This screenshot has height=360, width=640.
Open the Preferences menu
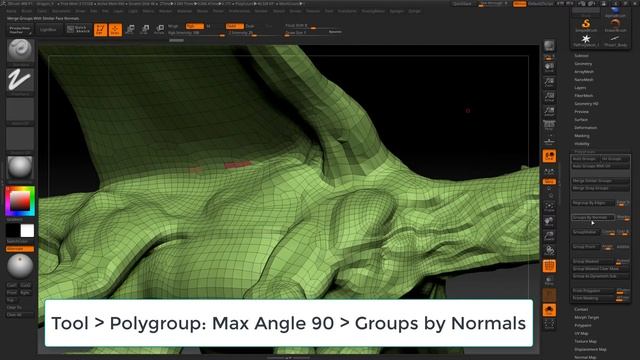(239, 11)
